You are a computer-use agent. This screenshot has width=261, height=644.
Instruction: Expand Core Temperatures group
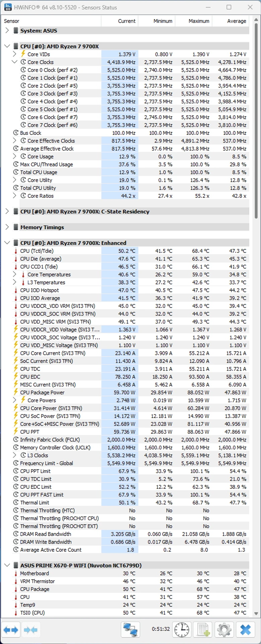click(14, 274)
